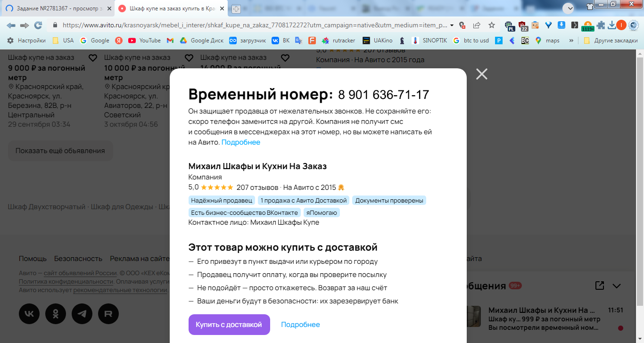
Task: Bookmark this page with the star icon
Action: pyautogui.click(x=492, y=25)
